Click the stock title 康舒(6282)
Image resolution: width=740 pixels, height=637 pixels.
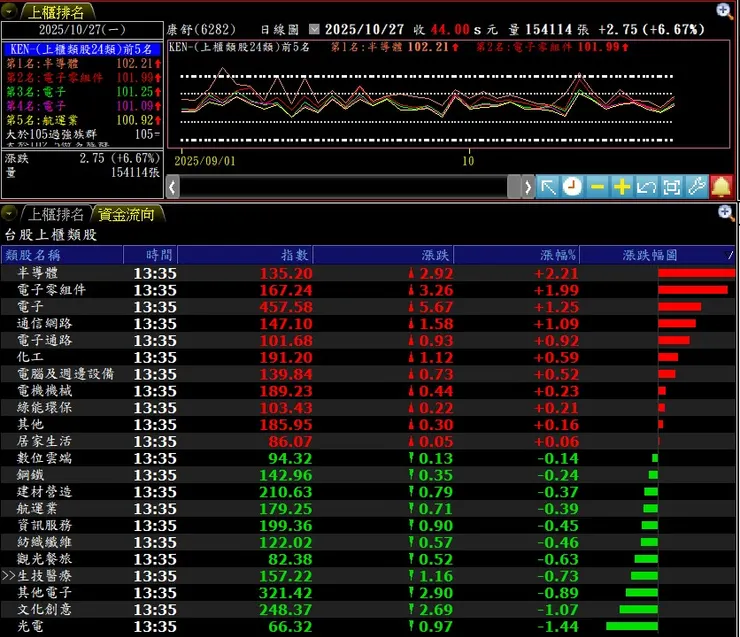[x=201, y=30]
